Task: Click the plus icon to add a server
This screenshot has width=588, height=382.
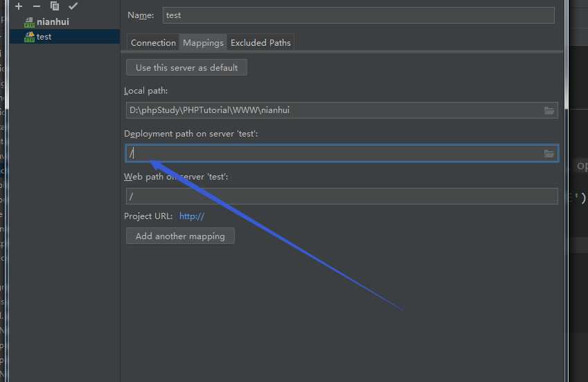Action: tap(19, 6)
